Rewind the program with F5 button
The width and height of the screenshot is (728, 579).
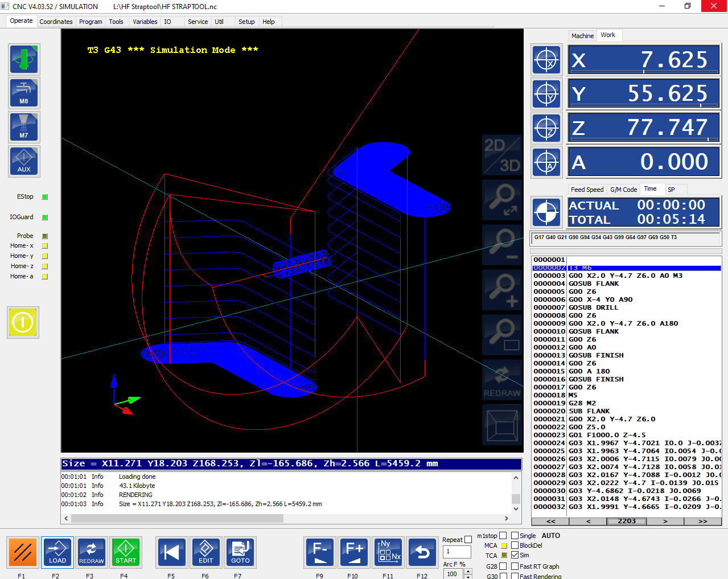tap(171, 552)
